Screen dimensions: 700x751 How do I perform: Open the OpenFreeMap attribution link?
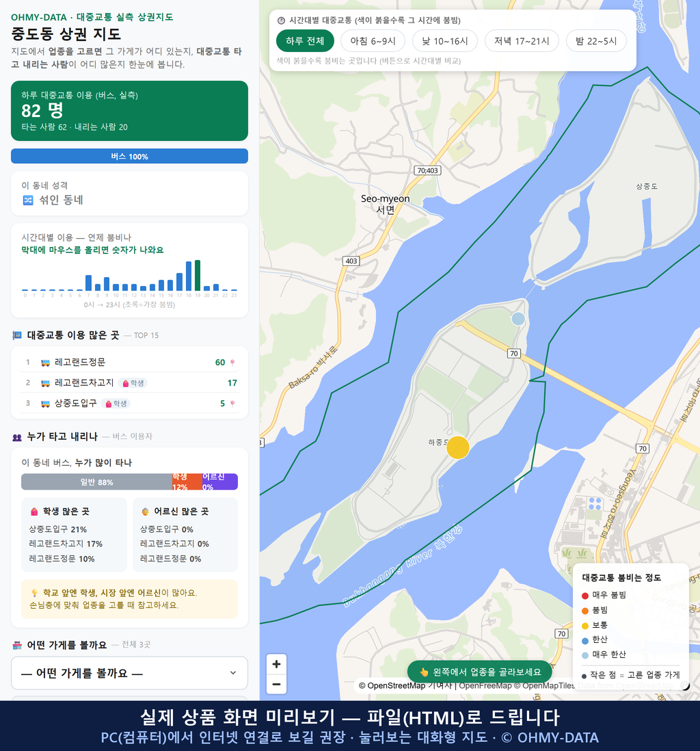click(x=485, y=686)
